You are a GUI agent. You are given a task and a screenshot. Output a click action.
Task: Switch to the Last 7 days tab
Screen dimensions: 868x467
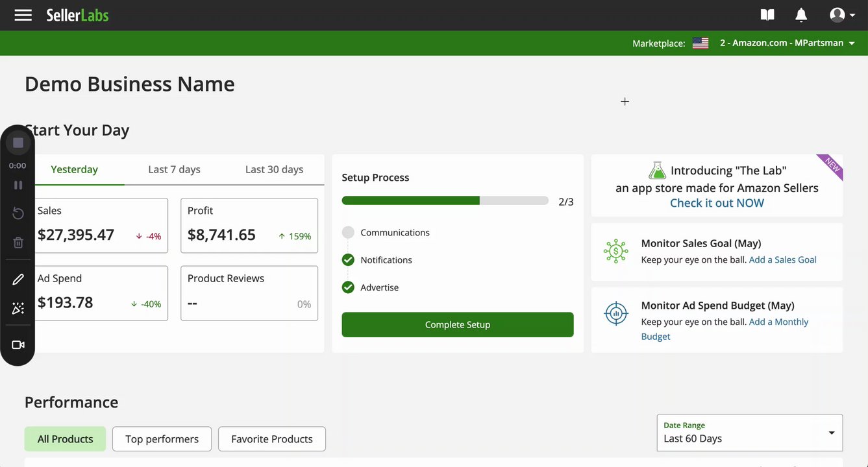pyautogui.click(x=174, y=169)
